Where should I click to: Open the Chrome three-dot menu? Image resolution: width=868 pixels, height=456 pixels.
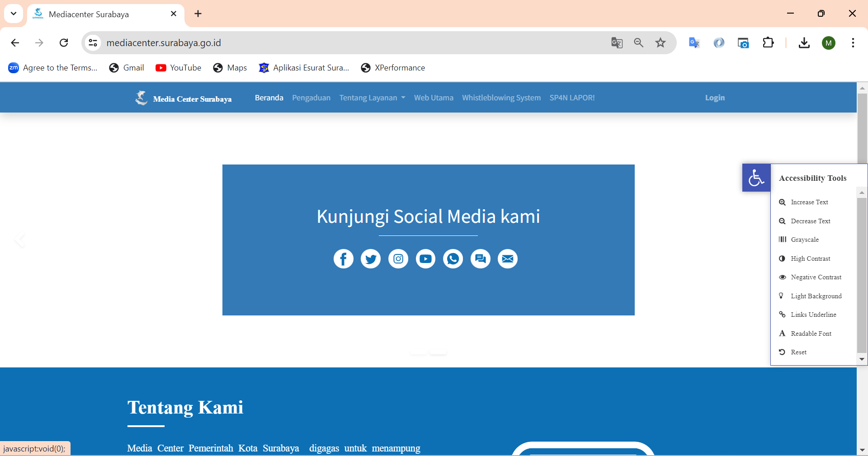[853, 43]
